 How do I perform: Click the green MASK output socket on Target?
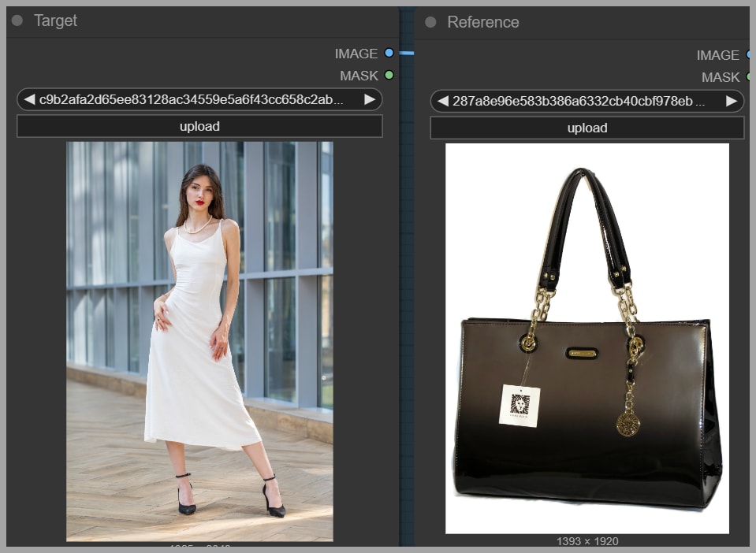click(x=389, y=76)
